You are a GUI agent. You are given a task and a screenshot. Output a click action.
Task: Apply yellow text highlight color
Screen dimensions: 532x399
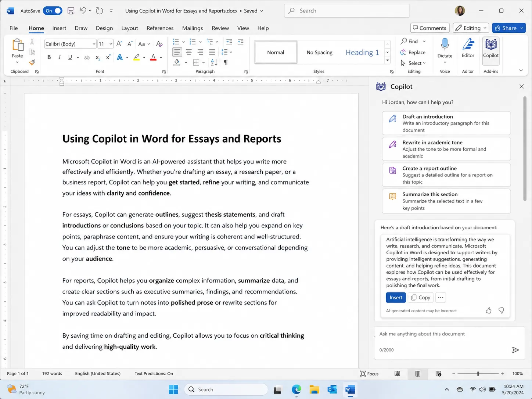[x=137, y=57]
